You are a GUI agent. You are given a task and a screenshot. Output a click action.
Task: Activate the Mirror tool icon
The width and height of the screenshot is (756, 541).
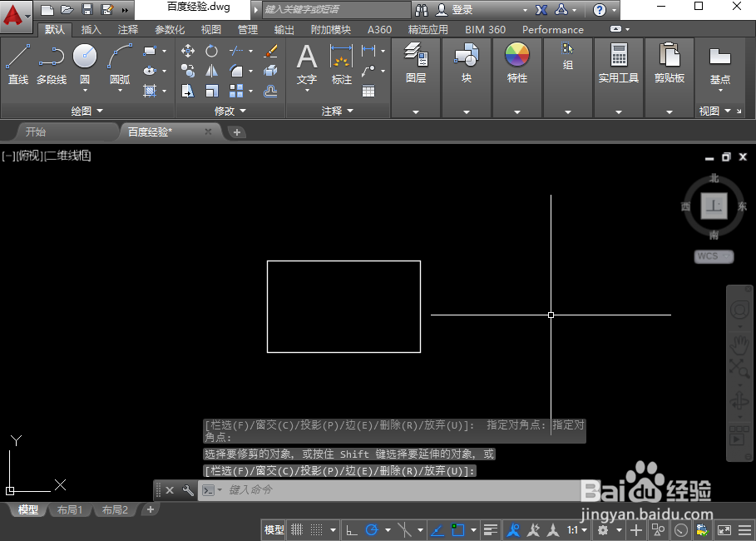(x=211, y=71)
